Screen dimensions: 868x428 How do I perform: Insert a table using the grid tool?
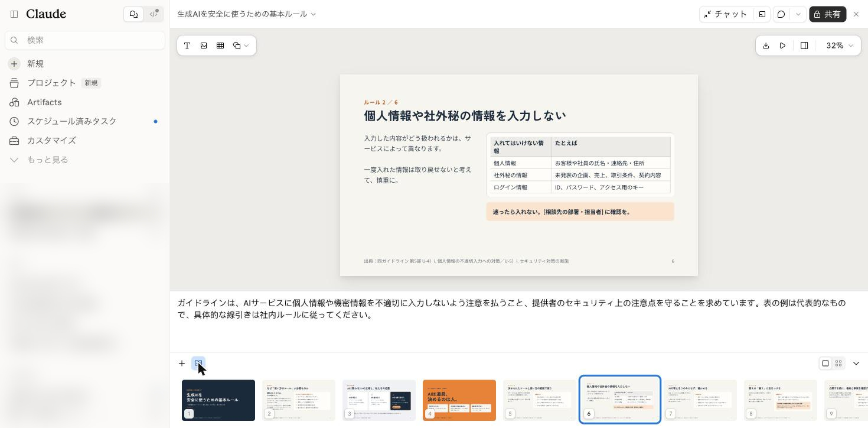point(220,46)
